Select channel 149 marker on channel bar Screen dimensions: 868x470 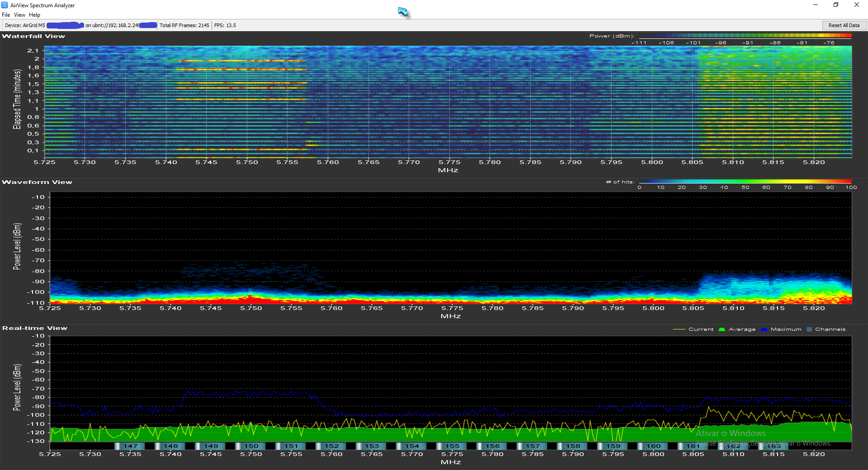pyautogui.click(x=211, y=446)
